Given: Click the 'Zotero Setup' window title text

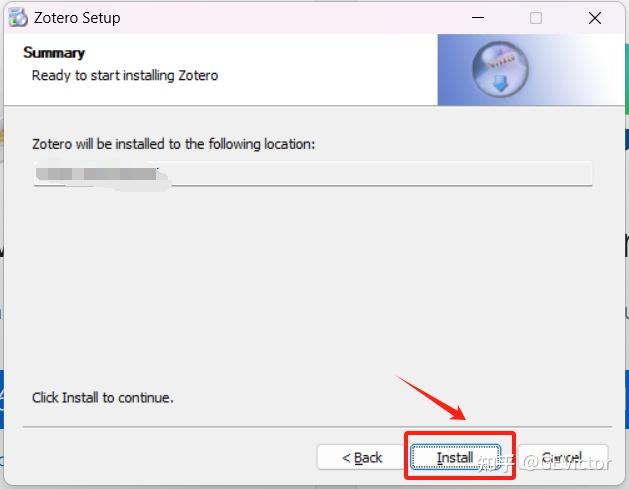Looking at the screenshot, I should [x=77, y=18].
